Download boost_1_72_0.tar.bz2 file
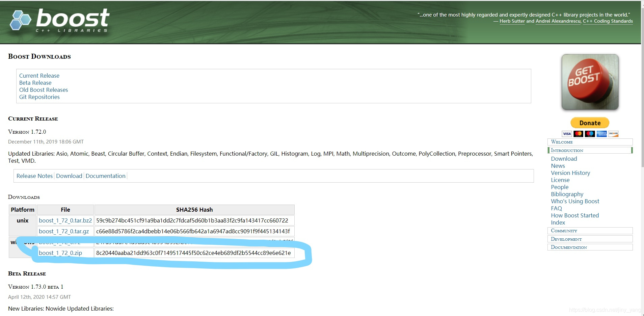 click(x=65, y=220)
